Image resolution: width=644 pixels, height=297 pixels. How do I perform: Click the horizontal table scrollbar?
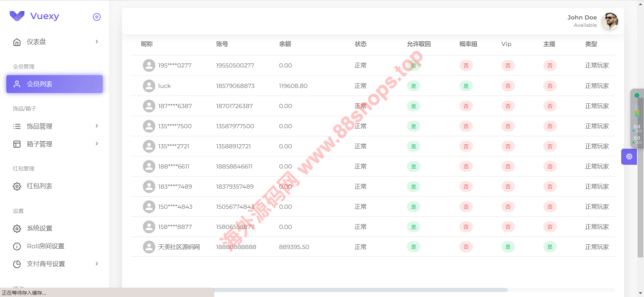(361, 290)
